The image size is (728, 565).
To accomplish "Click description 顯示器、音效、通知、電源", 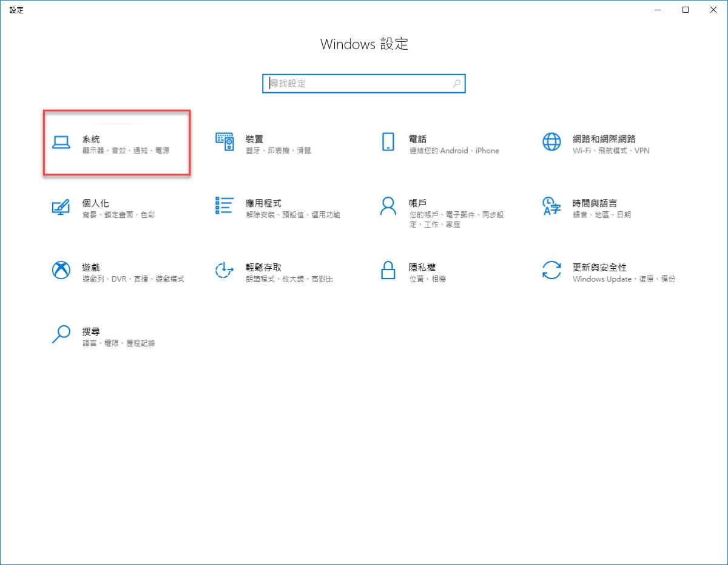I will pyautogui.click(x=126, y=151).
